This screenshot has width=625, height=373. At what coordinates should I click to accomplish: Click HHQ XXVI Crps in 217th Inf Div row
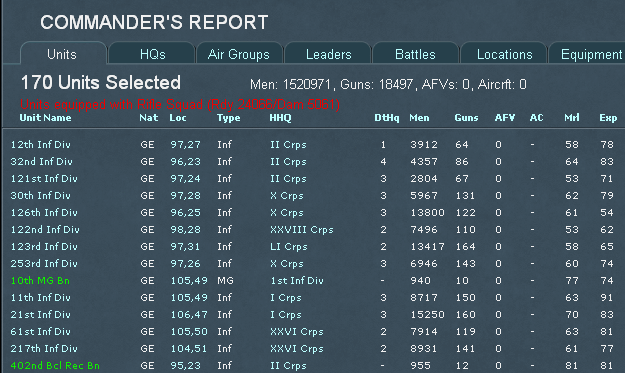(297, 349)
